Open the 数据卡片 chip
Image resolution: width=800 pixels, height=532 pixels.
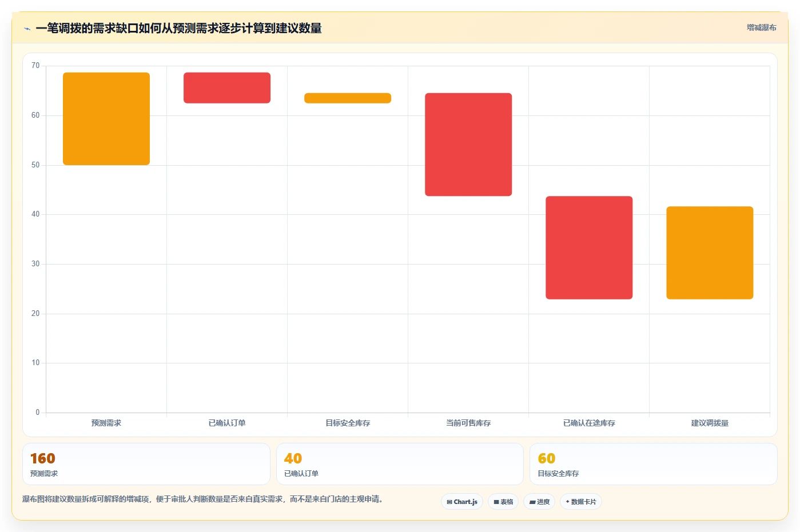pyautogui.click(x=581, y=502)
